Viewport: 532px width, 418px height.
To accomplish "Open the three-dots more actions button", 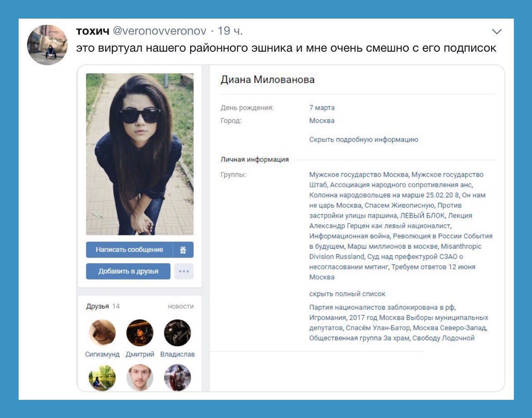I will point(184,271).
